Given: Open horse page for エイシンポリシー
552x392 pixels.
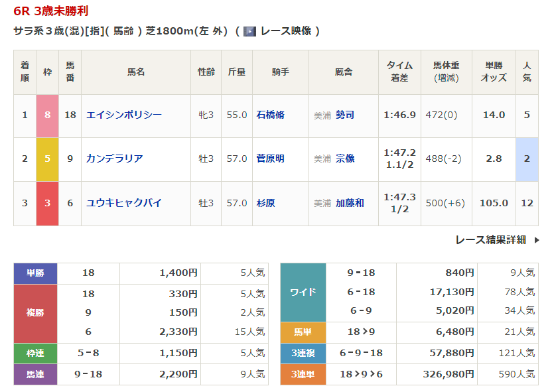Looking at the screenshot, I should 124,115.
